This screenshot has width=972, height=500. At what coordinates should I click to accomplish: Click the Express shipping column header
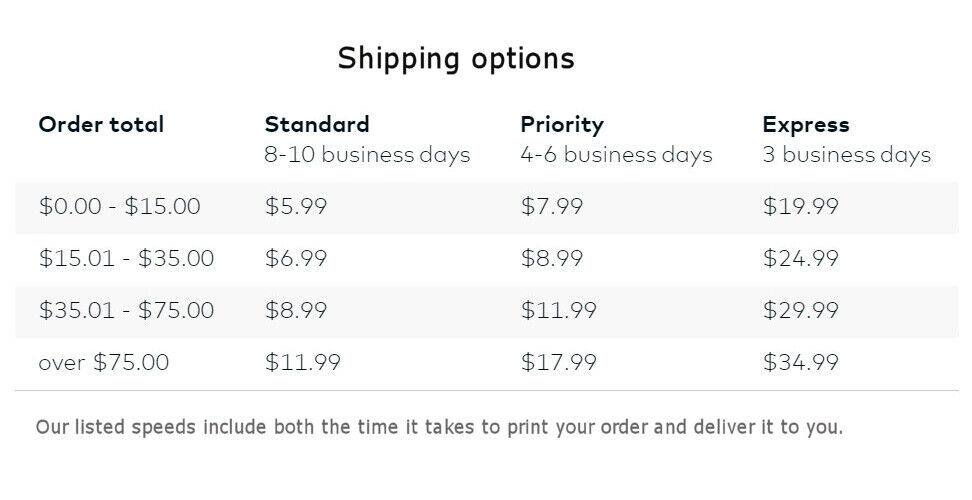(x=806, y=125)
